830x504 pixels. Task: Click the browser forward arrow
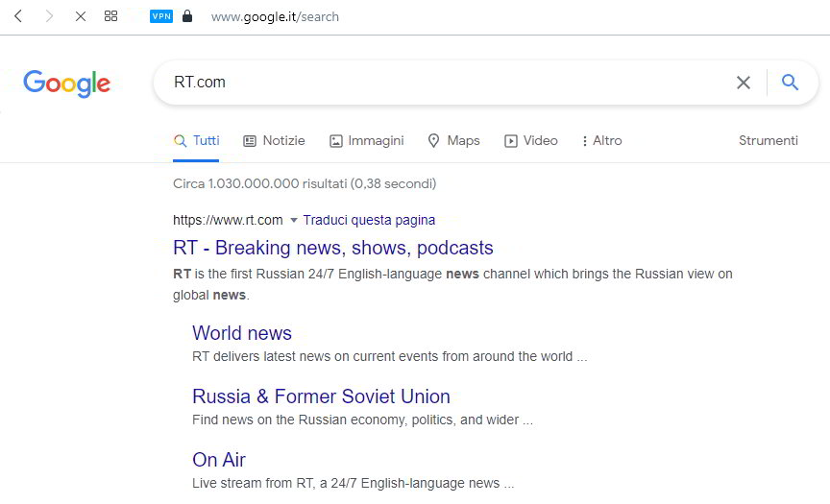(49, 16)
